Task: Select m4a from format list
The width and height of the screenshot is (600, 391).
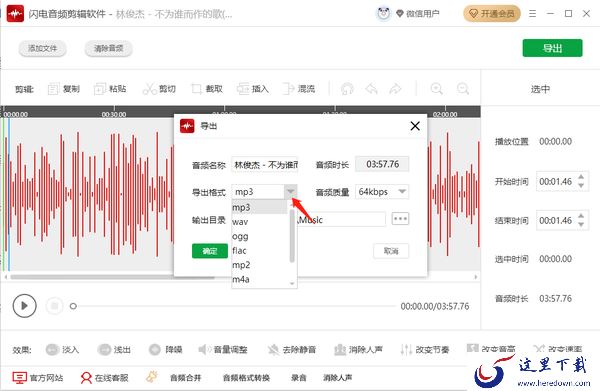Action: [x=260, y=279]
